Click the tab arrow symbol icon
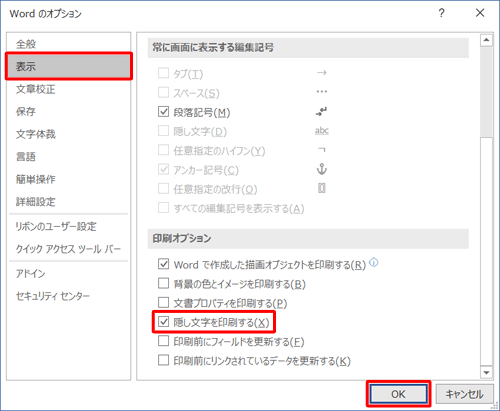The height and width of the screenshot is (411, 500). pos(322,73)
